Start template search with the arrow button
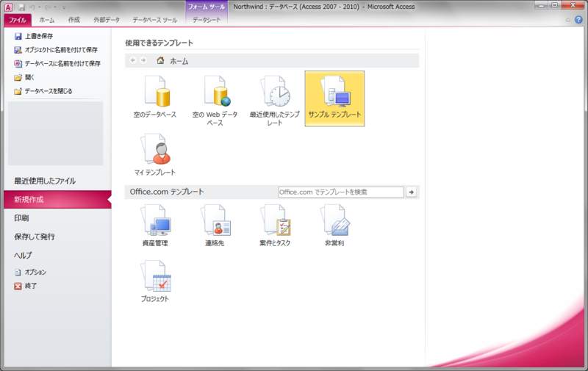Image resolution: width=588 pixels, height=371 pixels. [x=412, y=192]
